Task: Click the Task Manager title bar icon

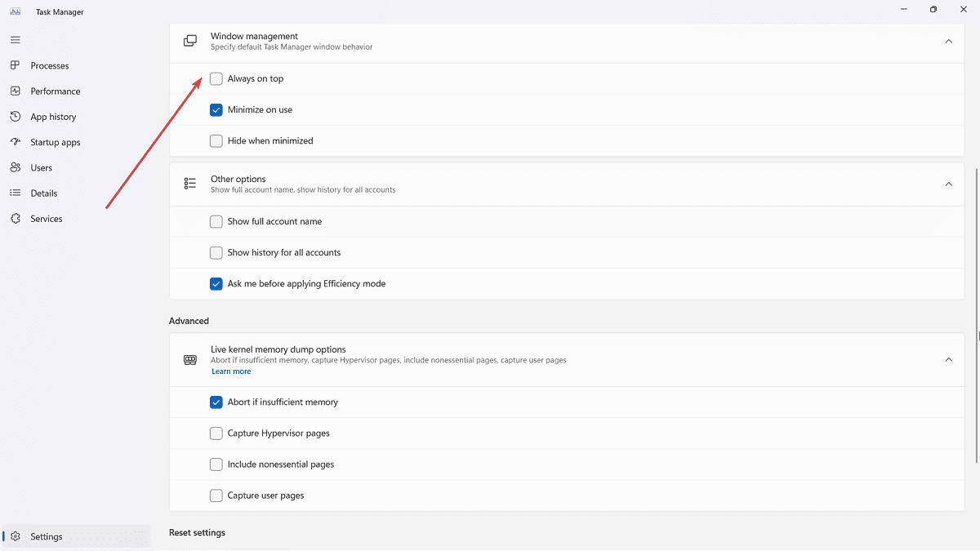Action: [15, 11]
